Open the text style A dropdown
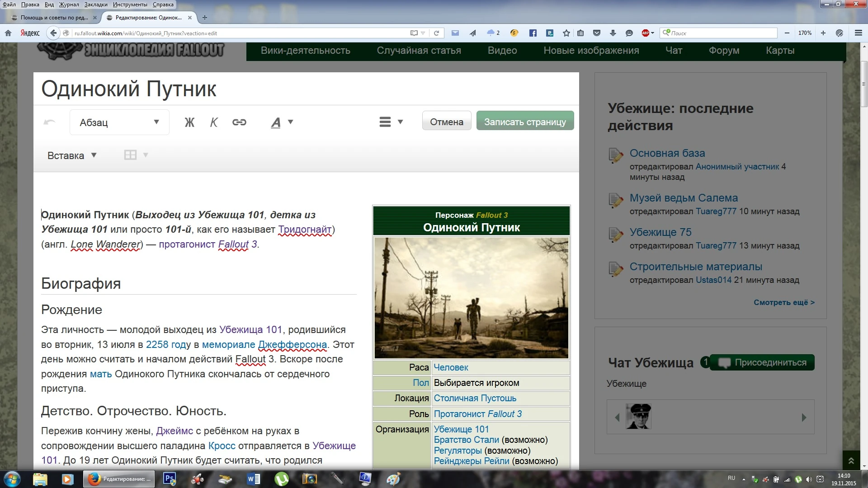This screenshot has height=488, width=868. (282, 122)
